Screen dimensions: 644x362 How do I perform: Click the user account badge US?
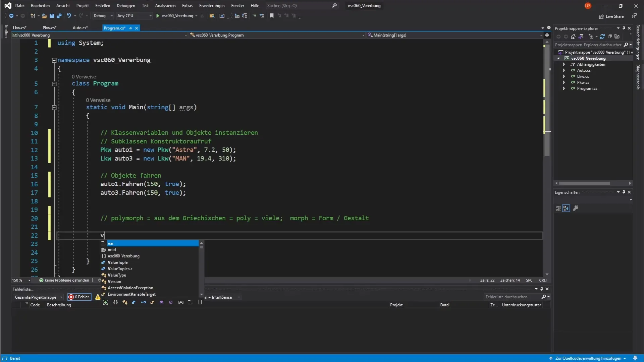(588, 6)
